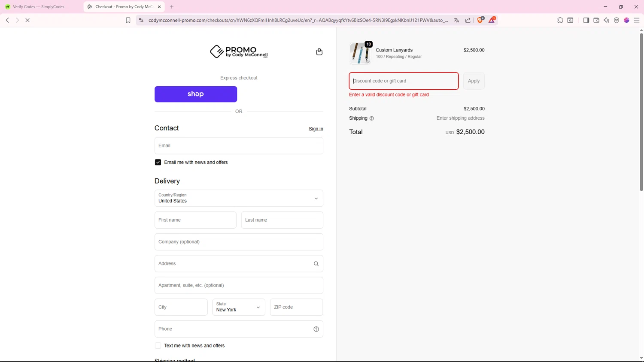
Task: Click the share page icon
Action: click(x=468, y=20)
